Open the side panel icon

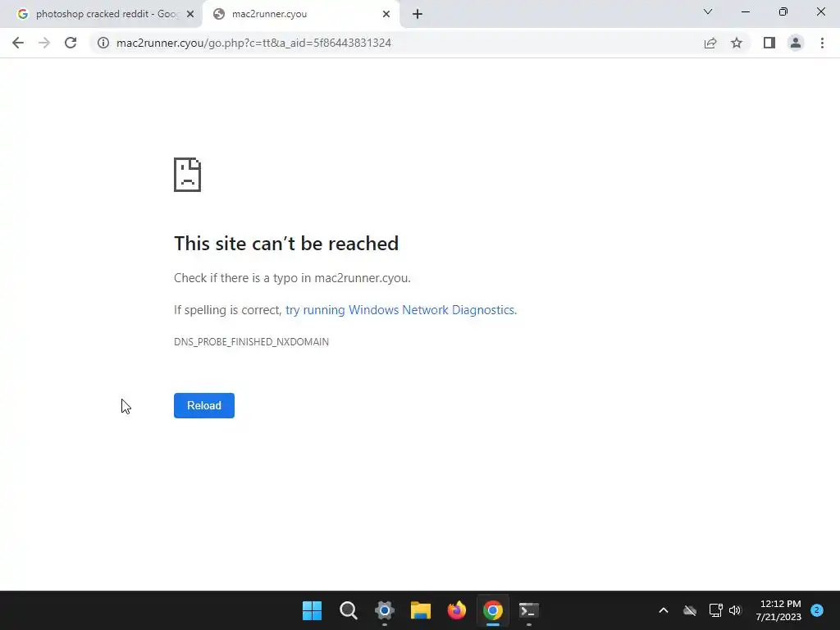[x=769, y=43]
